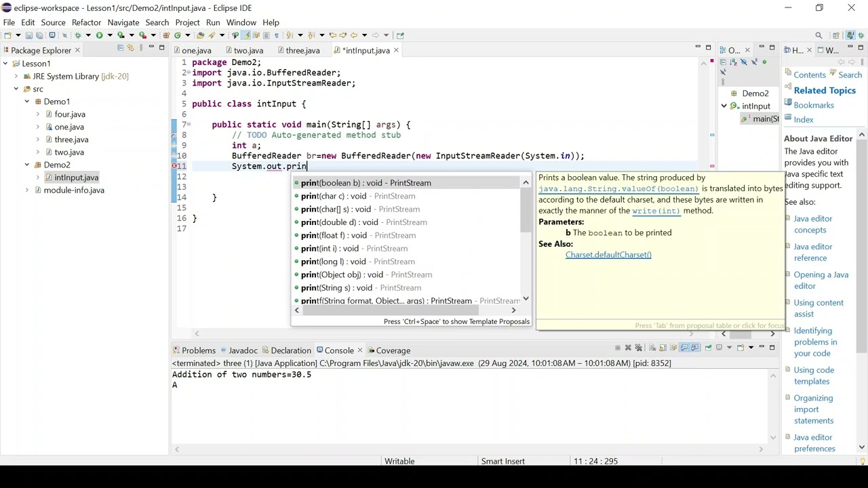The image size is (868, 488).
Task: Click Collapse All in Package Explorer
Action: pyautogui.click(x=120, y=47)
